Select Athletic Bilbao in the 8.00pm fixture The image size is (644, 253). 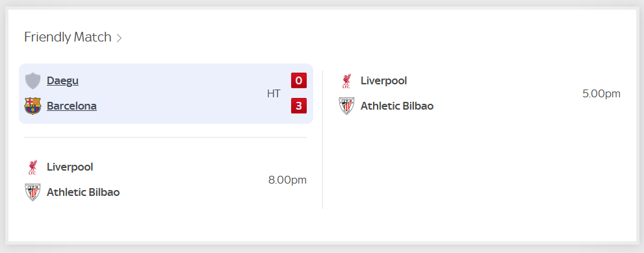pyautogui.click(x=83, y=192)
